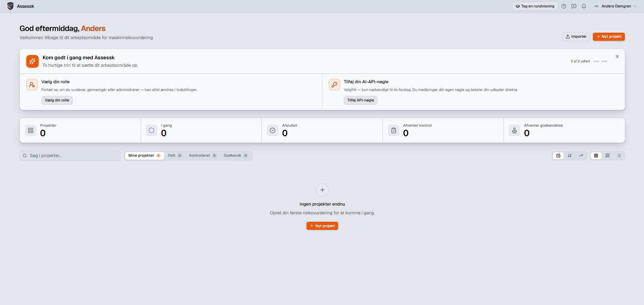
Task: Expand the Anders Damgren account menu
Action: (x=615, y=6)
